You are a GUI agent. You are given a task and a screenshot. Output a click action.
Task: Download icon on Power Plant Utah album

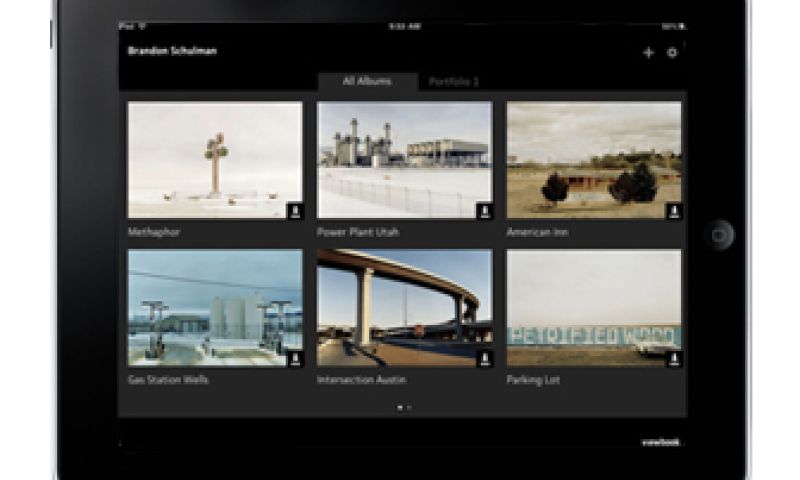pos(485,211)
